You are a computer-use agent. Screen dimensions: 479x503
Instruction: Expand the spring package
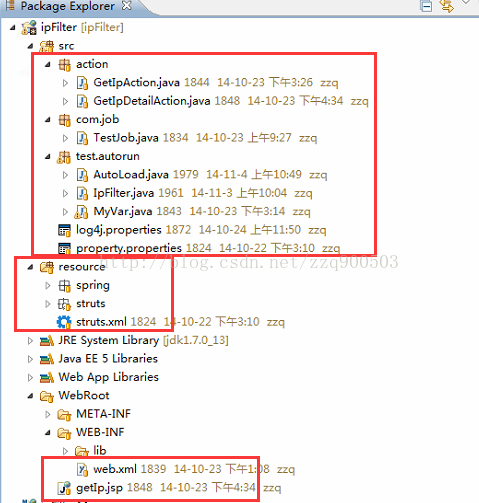click(x=48, y=286)
